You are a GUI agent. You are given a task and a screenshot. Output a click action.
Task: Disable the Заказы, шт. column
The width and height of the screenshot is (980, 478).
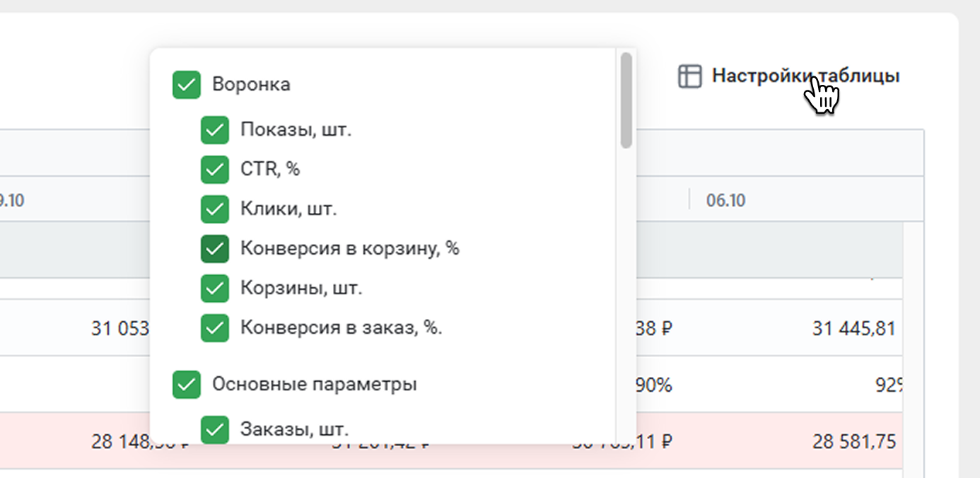tap(215, 429)
